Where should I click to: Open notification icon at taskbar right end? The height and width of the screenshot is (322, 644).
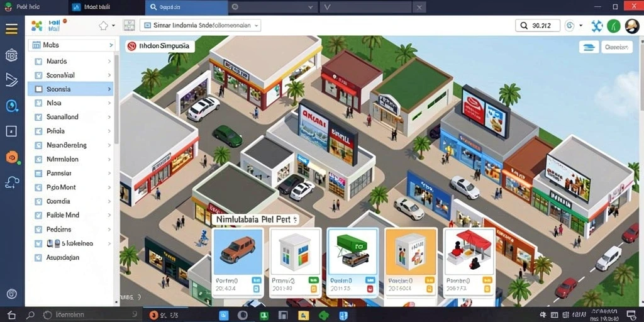631,315
